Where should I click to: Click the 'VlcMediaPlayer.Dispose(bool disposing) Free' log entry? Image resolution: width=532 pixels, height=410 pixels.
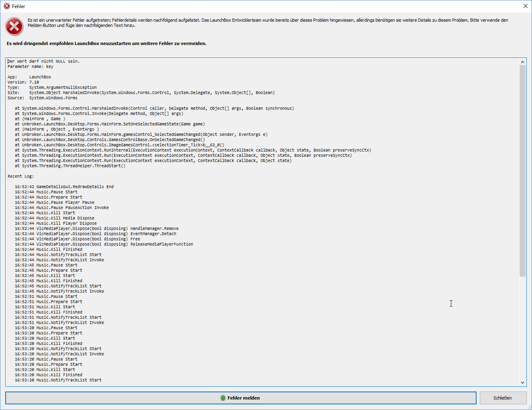[77, 239]
